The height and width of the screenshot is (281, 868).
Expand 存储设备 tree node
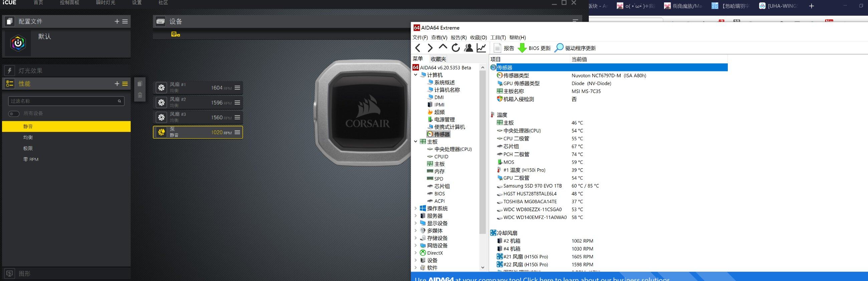(x=416, y=238)
